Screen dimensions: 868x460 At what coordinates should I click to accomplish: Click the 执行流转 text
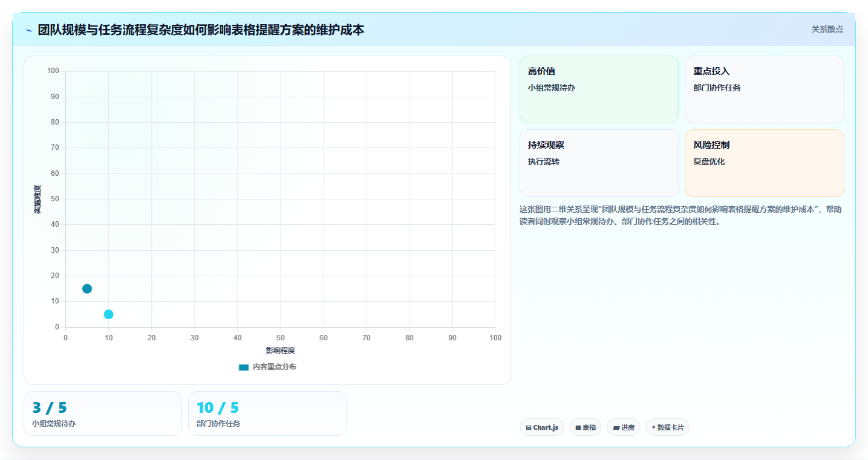click(543, 161)
